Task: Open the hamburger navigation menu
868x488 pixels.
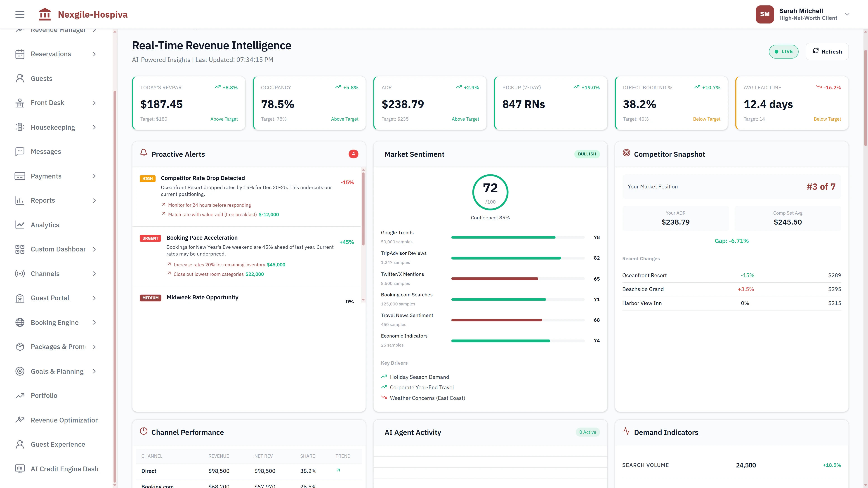Action: [x=19, y=14]
